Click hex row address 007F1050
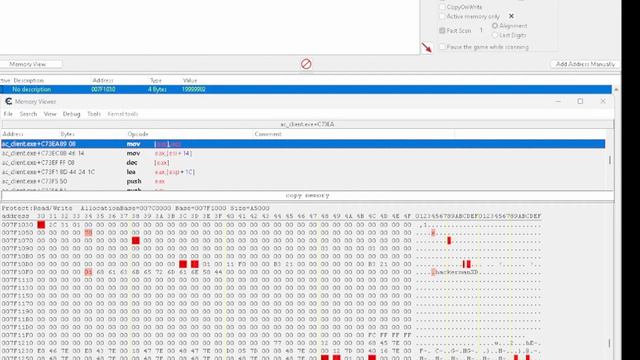640x360 pixels. pyautogui.click(x=17, y=233)
